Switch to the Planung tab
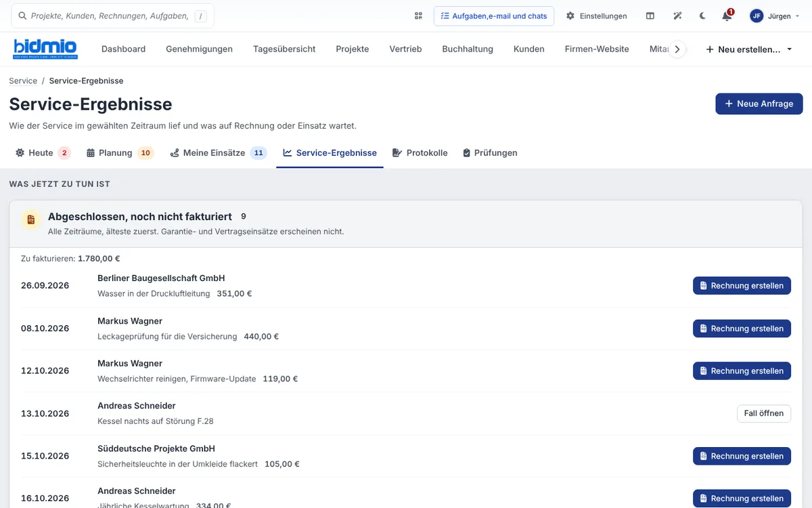812x508 pixels. (120, 153)
